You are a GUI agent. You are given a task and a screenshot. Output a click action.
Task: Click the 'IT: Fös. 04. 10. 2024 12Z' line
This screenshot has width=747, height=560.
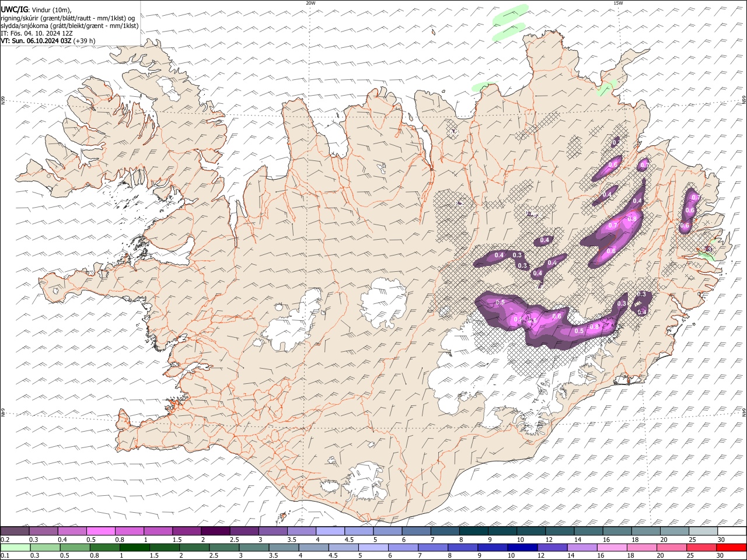tap(36, 33)
